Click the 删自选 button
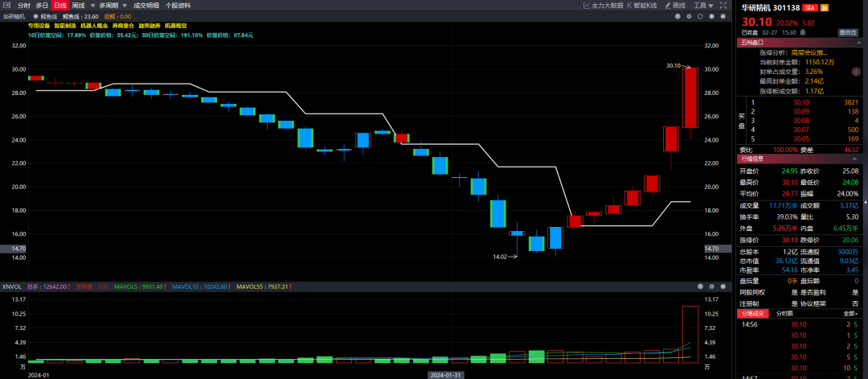The height and width of the screenshot is (379, 868). [x=847, y=33]
